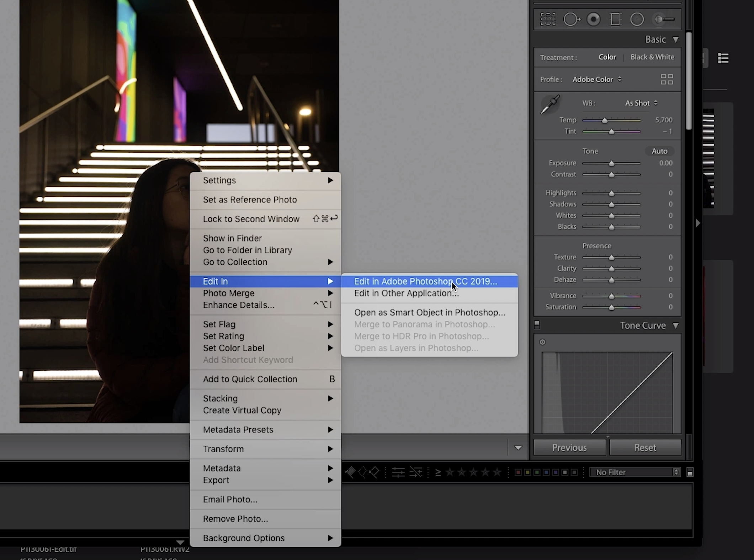
Task: Open the Spot Removal tool
Action: point(572,19)
